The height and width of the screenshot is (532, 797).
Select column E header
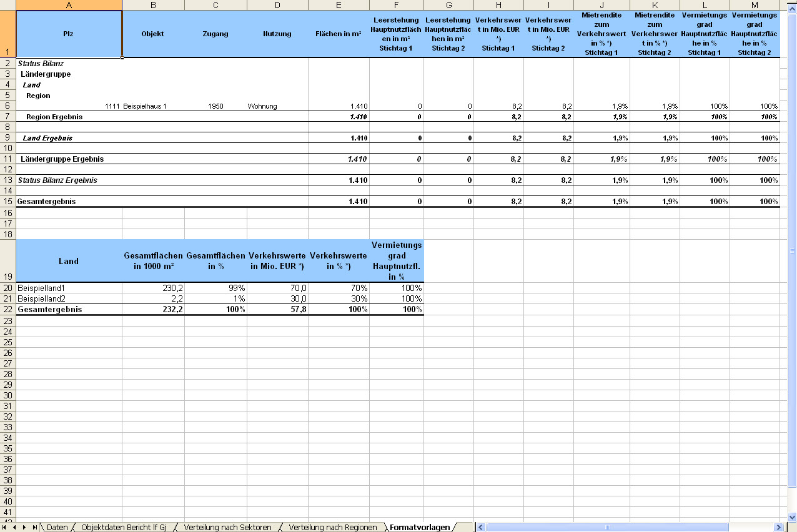tap(339, 5)
